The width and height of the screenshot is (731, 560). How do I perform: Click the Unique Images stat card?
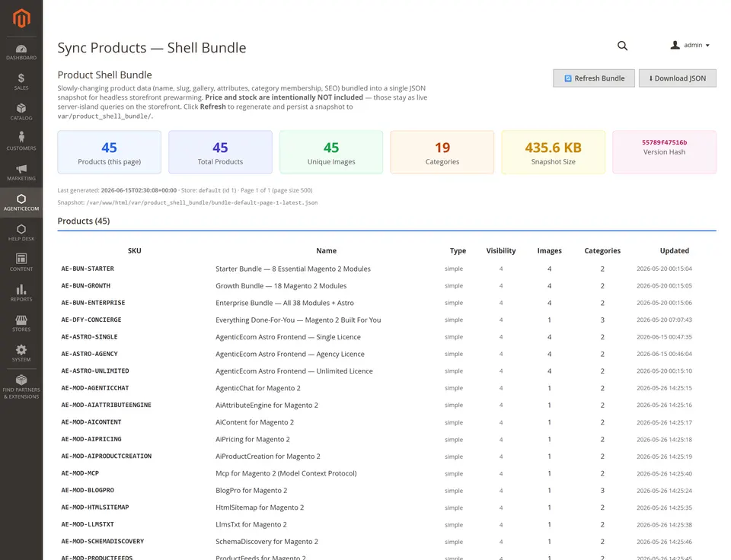331,152
